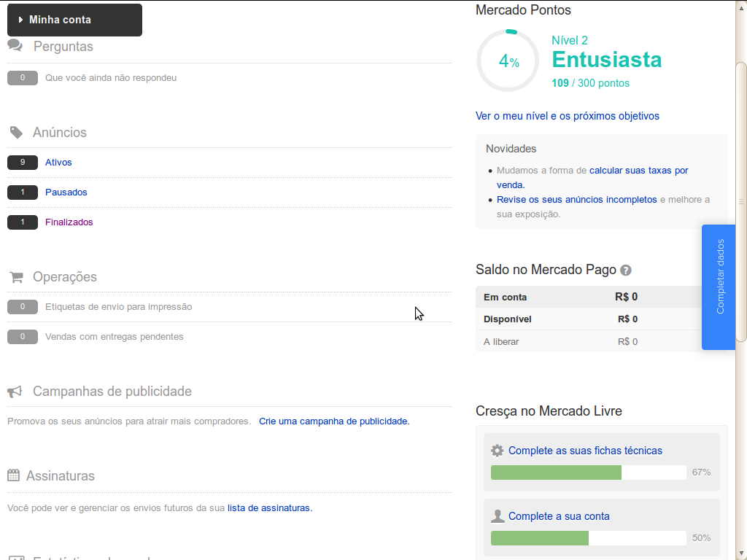
Task: Click the Perguntas speech bubbles icon
Action: click(x=15, y=46)
